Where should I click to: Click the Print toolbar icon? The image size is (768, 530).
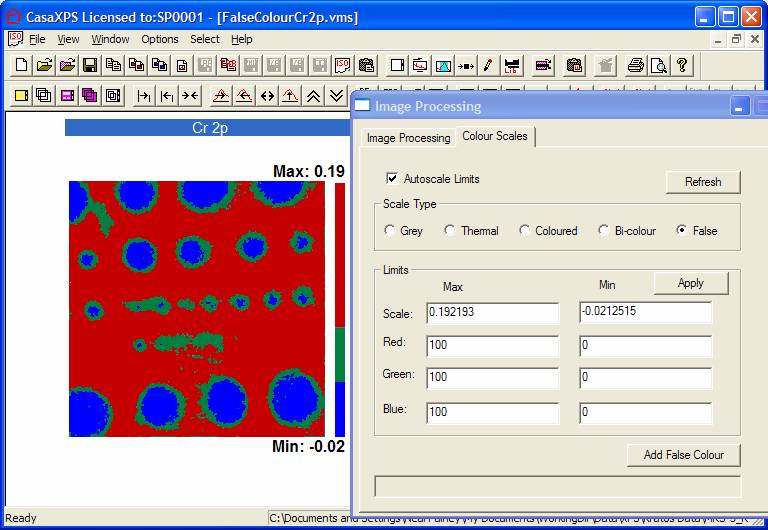coord(635,66)
